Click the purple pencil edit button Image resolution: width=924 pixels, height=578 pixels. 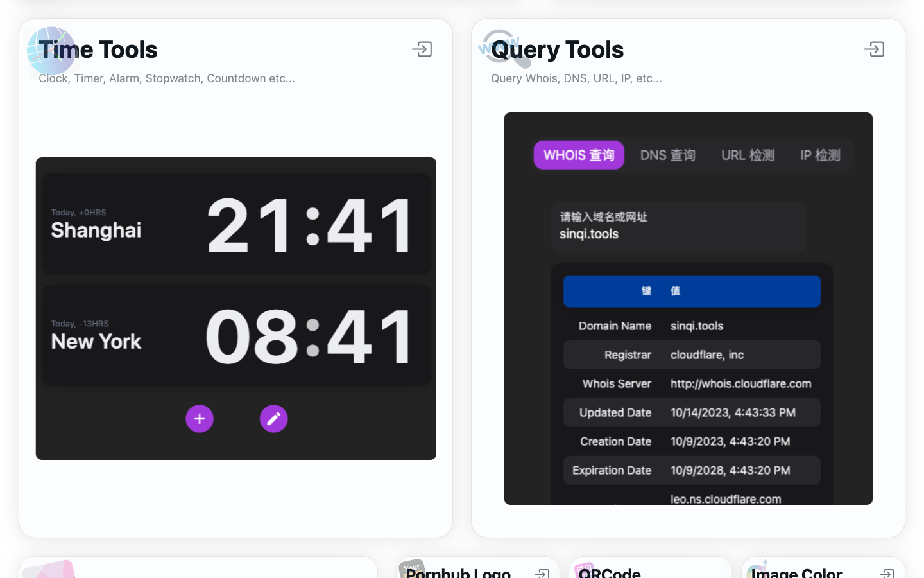(273, 419)
